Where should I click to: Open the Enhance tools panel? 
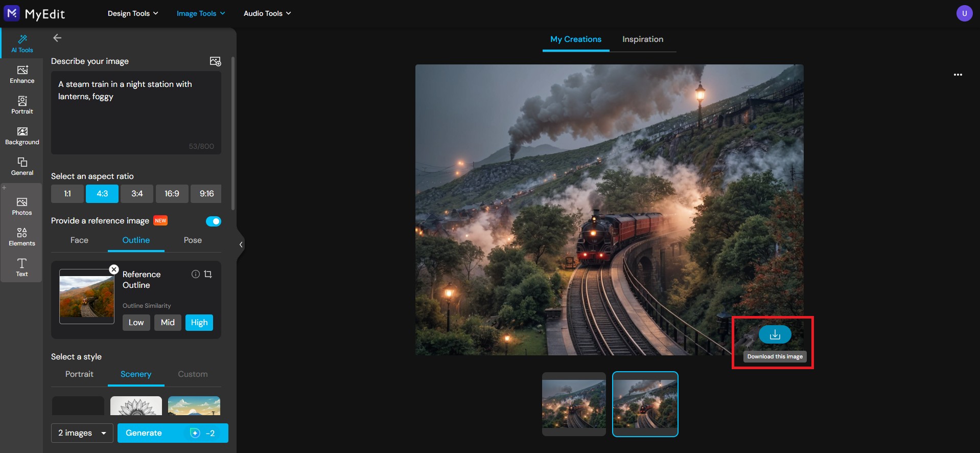[22, 75]
